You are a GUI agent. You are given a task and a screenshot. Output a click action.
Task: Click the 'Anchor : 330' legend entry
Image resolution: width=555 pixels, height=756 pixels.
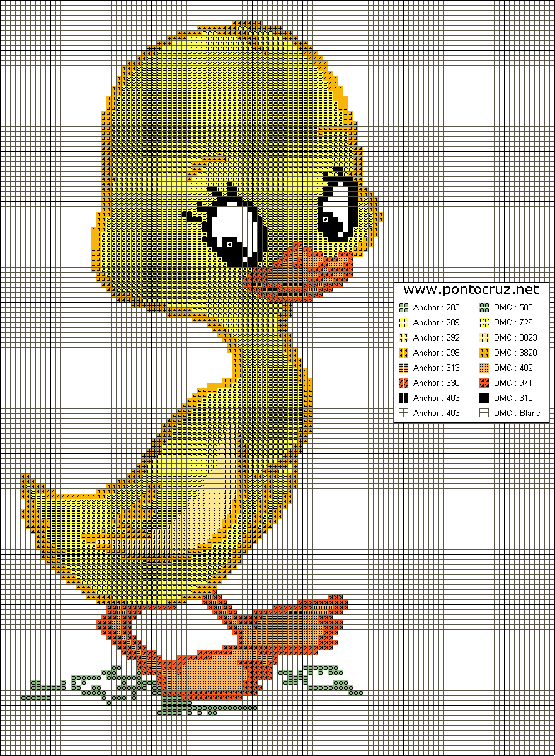click(437, 383)
